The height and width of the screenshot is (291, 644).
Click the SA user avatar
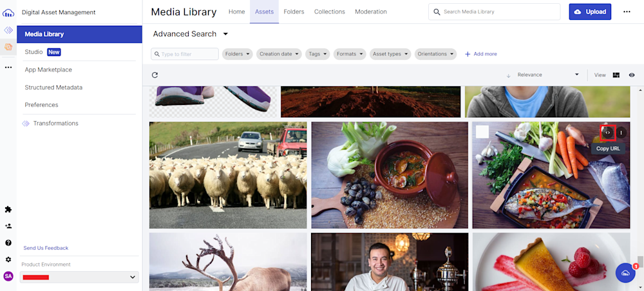[8, 276]
